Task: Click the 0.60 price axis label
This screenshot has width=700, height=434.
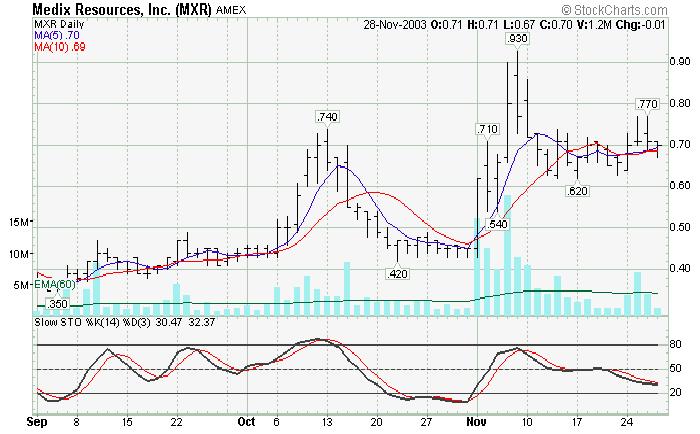Action: (x=680, y=185)
